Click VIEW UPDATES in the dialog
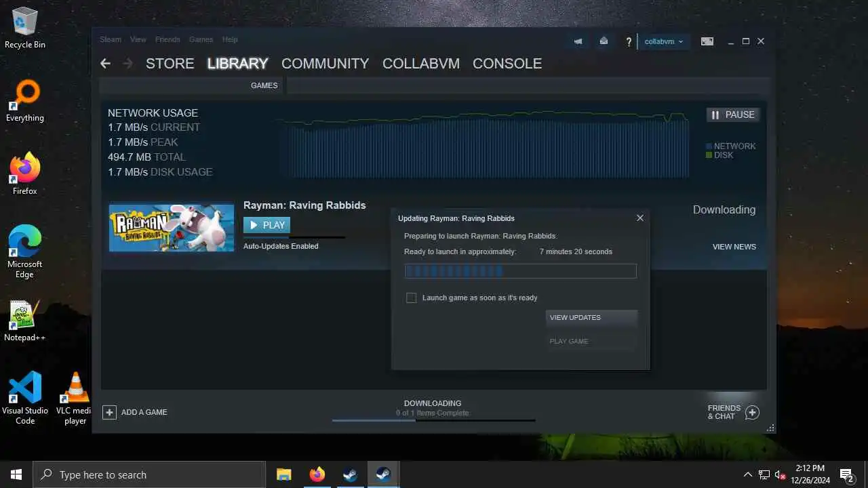This screenshot has width=868, height=488. (591, 317)
